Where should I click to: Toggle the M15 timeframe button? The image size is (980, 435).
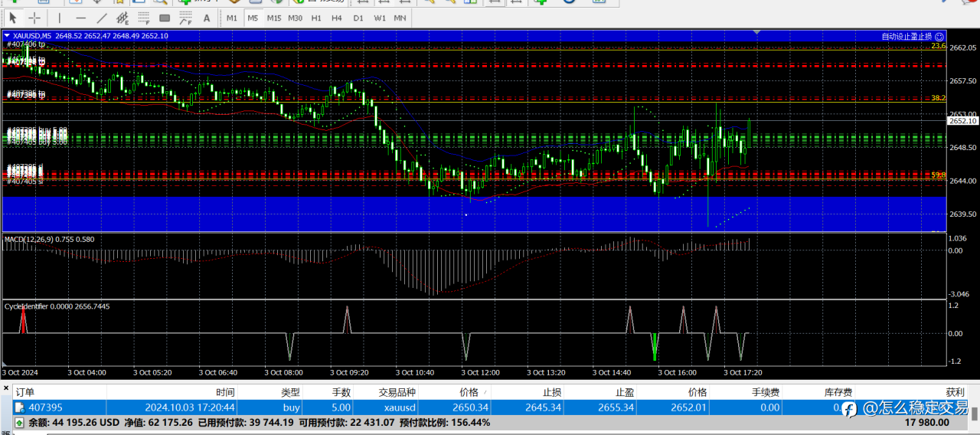click(273, 18)
